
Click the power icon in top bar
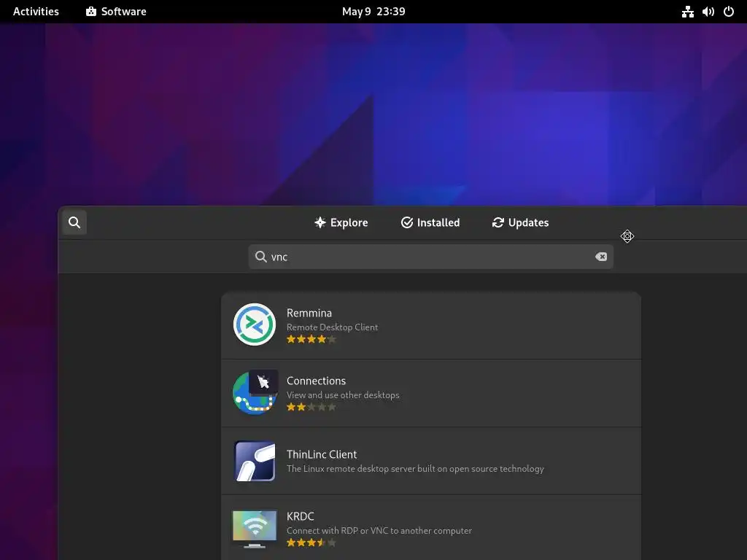729,12
